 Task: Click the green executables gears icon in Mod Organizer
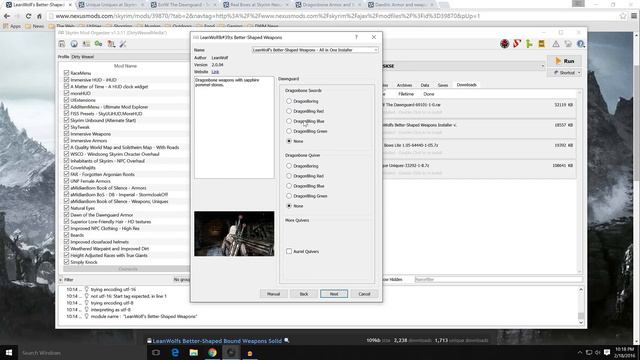(98, 44)
